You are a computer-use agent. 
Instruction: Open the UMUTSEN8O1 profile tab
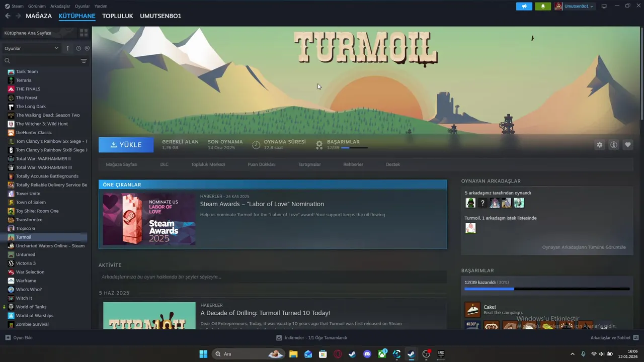[160, 16]
